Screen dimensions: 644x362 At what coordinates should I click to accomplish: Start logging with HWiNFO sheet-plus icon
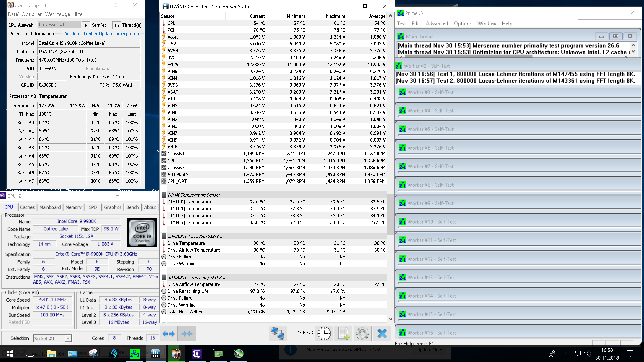tap(343, 334)
